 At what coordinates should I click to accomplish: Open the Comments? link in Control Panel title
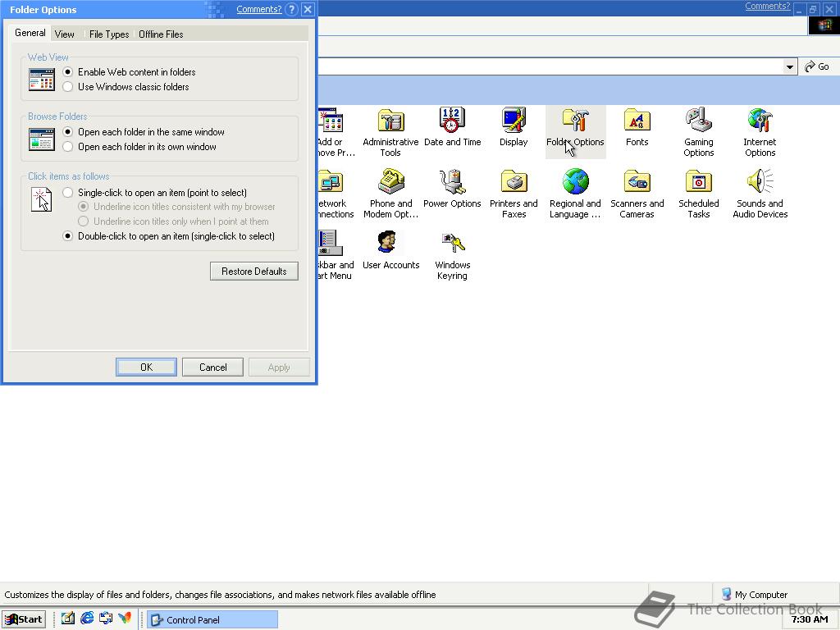coord(767,6)
